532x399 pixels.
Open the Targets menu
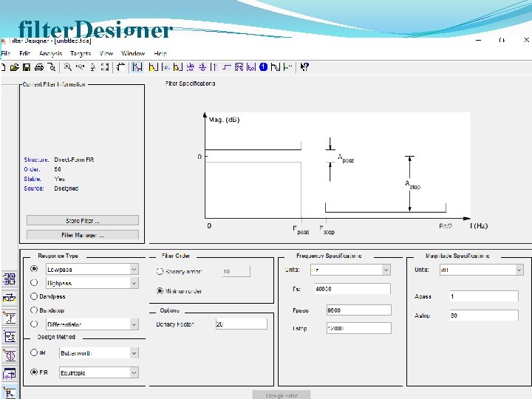81,53
